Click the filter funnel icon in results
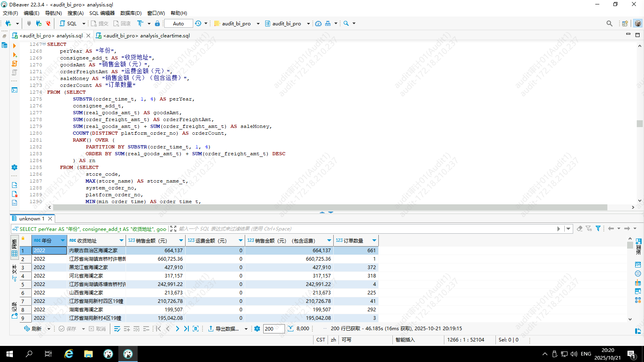The height and width of the screenshot is (362, 644). pos(598,228)
